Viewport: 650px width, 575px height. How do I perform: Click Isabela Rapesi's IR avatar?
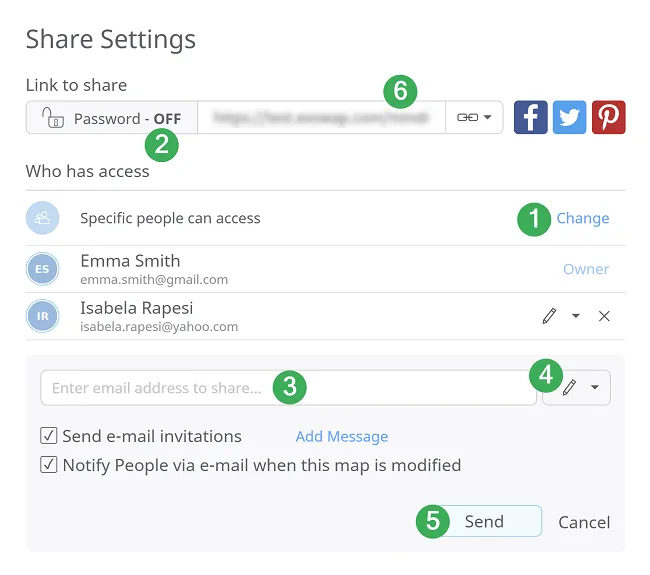click(42, 316)
